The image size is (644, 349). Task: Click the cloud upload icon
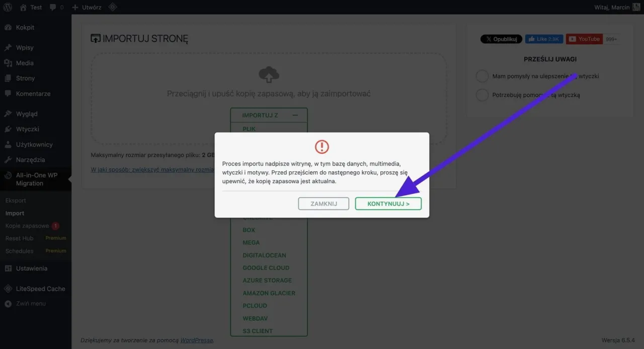[269, 75]
